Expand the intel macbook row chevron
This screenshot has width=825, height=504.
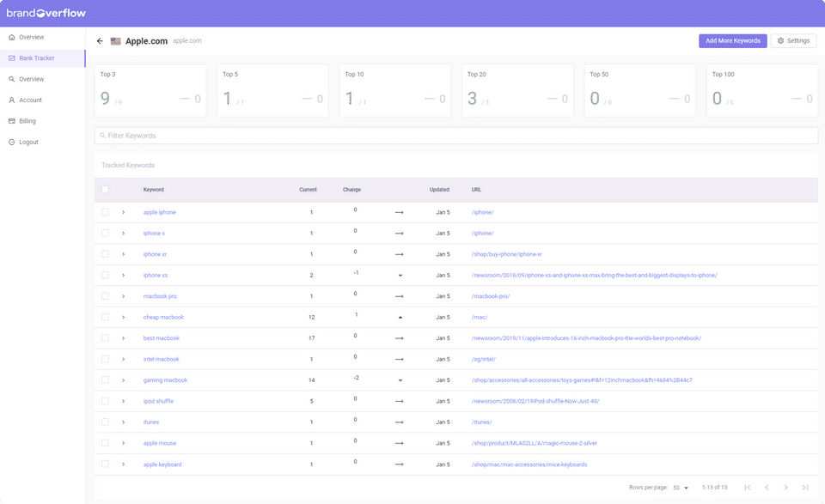click(x=123, y=360)
